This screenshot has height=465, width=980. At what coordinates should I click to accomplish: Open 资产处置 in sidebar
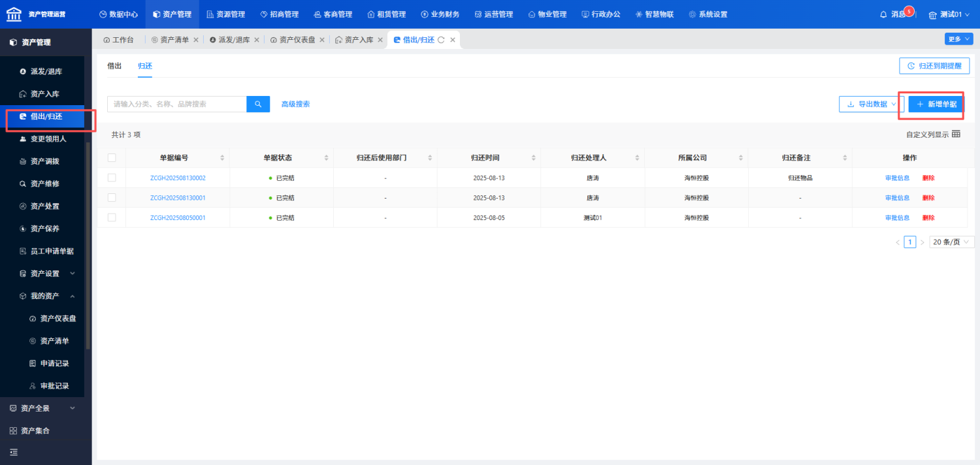tap(44, 206)
